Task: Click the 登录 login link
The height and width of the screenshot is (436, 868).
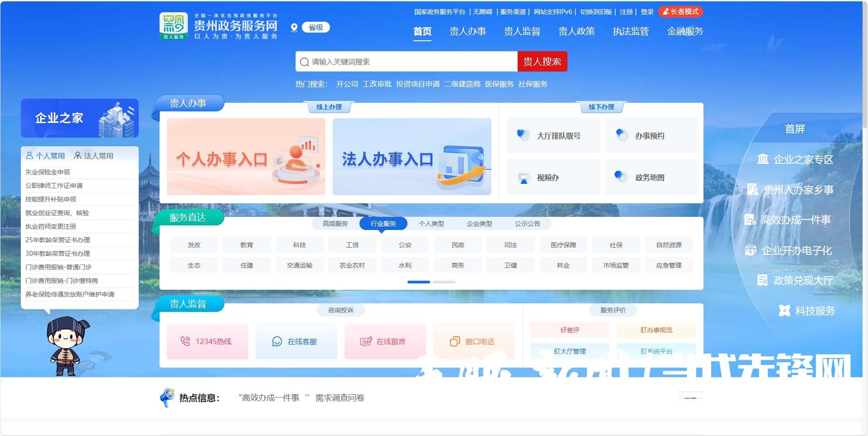Action: pos(647,12)
